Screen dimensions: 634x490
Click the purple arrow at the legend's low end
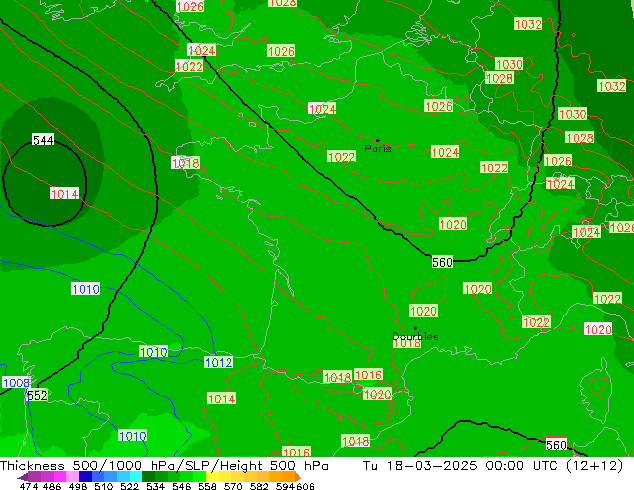pos(23,477)
